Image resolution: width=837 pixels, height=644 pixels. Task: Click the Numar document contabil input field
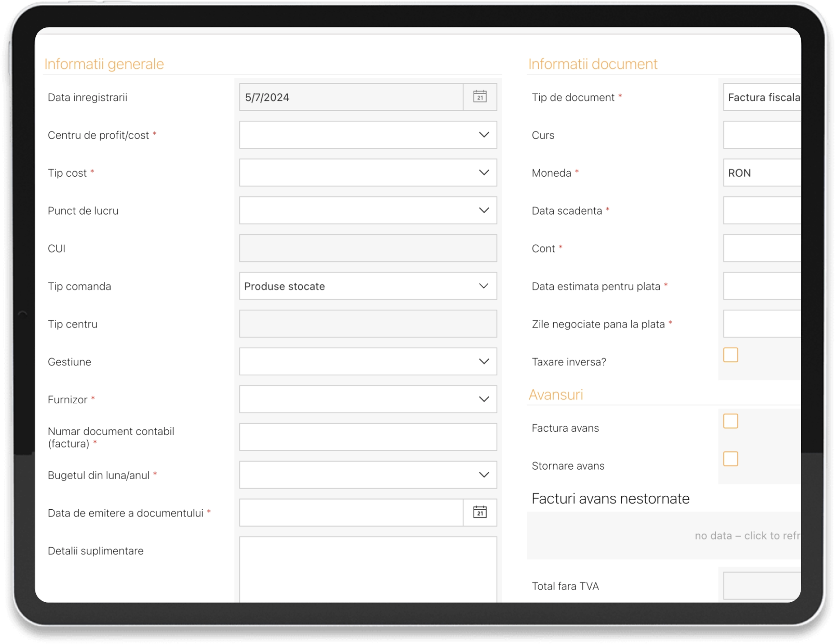[x=367, y=437]
